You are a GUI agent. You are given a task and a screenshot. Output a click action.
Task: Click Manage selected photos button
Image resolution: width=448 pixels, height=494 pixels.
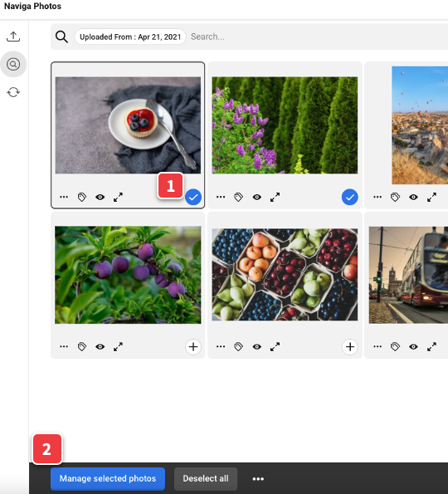coord(108,478)
